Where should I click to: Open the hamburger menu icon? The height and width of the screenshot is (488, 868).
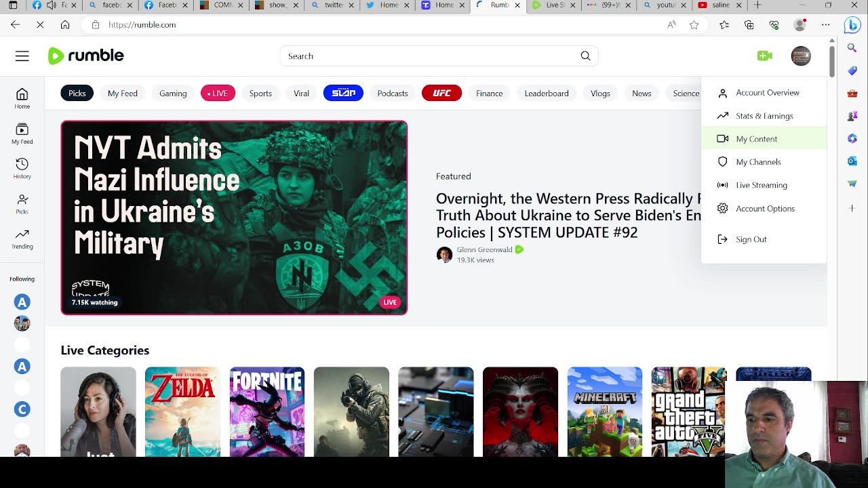pos(22,56)
